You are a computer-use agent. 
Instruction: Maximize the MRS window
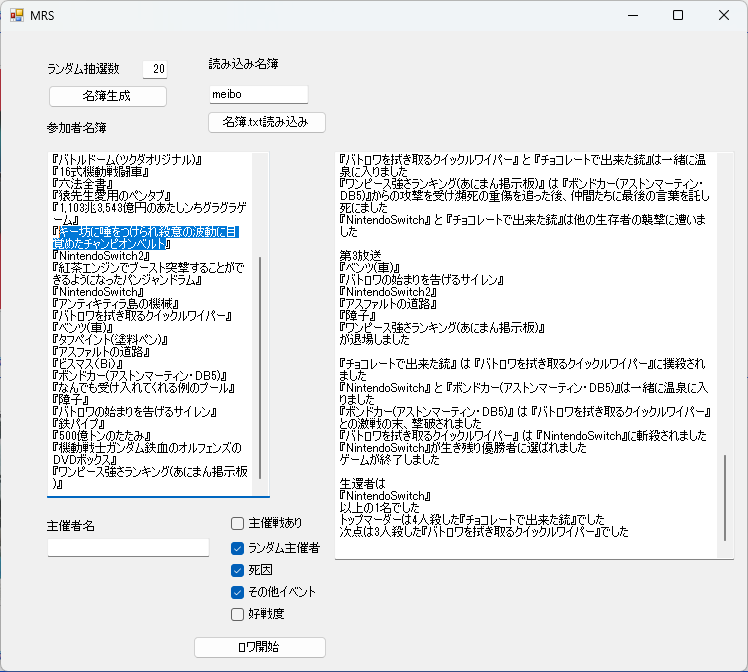[677, 16]
